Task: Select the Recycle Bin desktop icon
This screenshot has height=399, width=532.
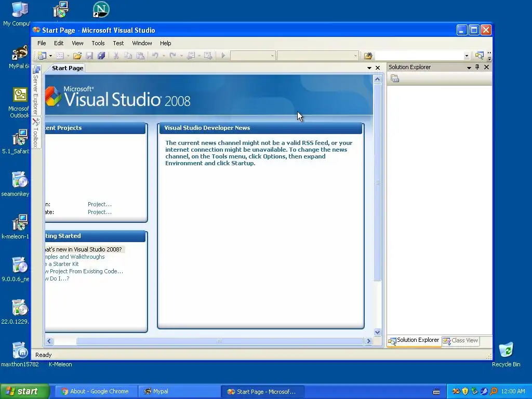Action: pyautogui.click(x=506, y=354)
